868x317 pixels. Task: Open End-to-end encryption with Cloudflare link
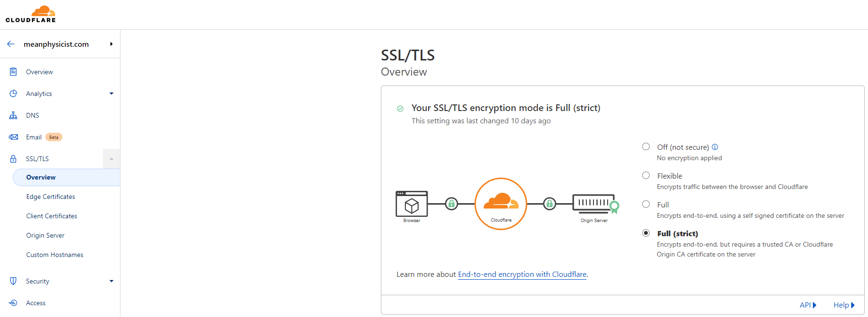522,274
